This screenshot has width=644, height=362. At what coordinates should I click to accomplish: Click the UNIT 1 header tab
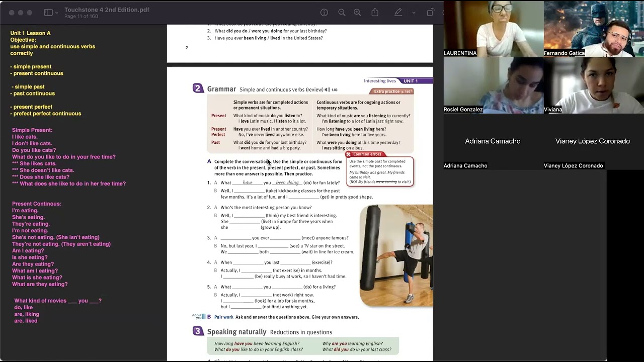tap(411, 81)
